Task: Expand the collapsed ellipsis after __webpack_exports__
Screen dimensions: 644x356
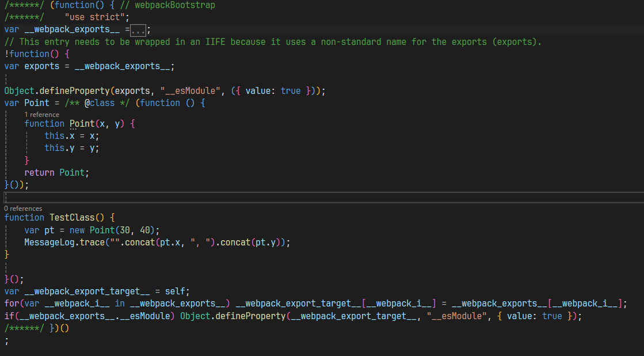Action: [138, 30]
